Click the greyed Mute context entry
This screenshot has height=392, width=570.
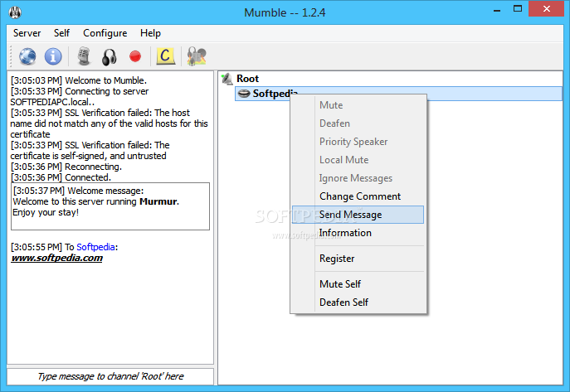pyautogui.click(x=358, y=105)
